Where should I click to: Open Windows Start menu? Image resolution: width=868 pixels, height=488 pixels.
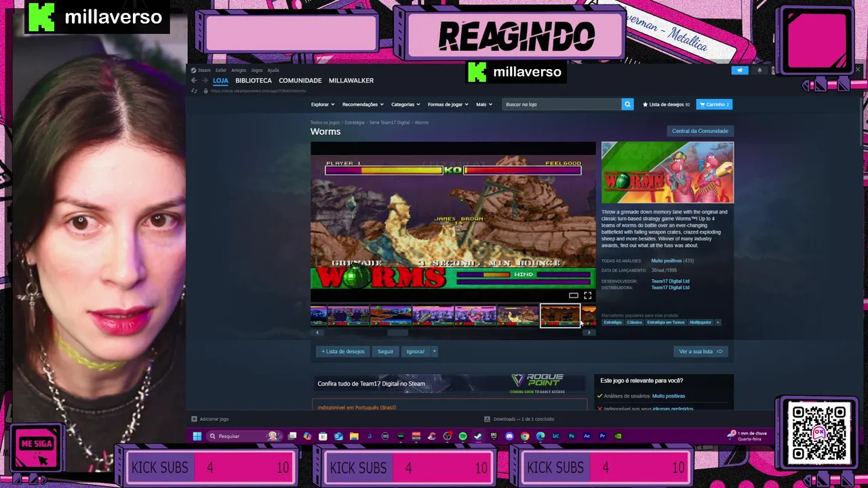tap(197, 436)
